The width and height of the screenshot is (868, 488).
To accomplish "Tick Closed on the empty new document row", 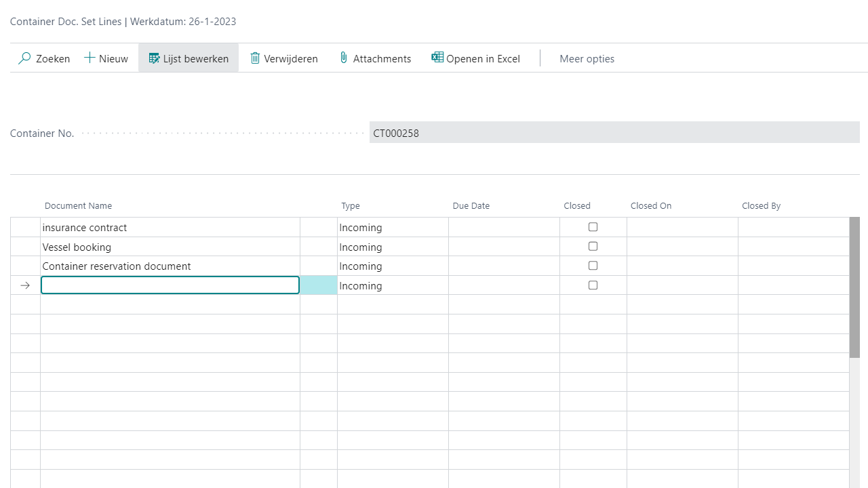I will click(x=593, y=285).
